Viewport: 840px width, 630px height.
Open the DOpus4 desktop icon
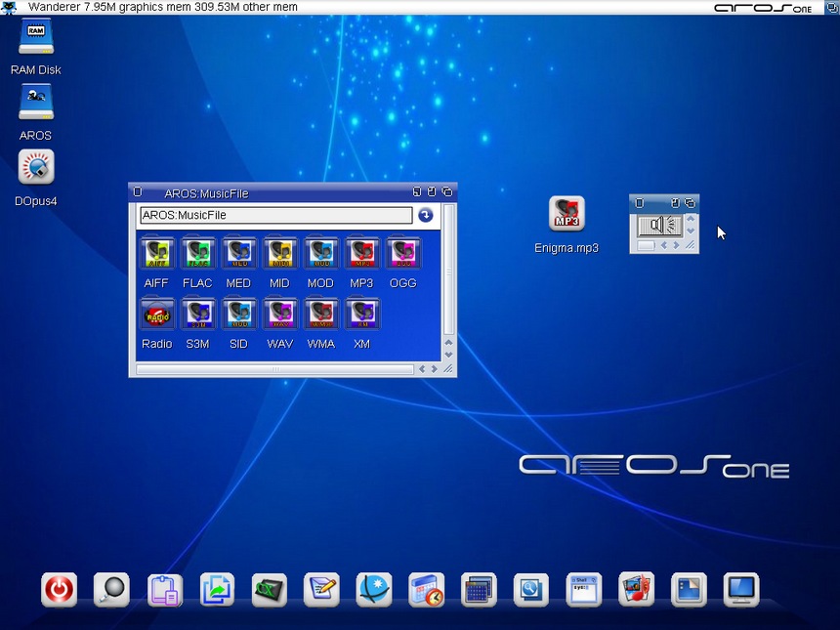click(36, 168)
